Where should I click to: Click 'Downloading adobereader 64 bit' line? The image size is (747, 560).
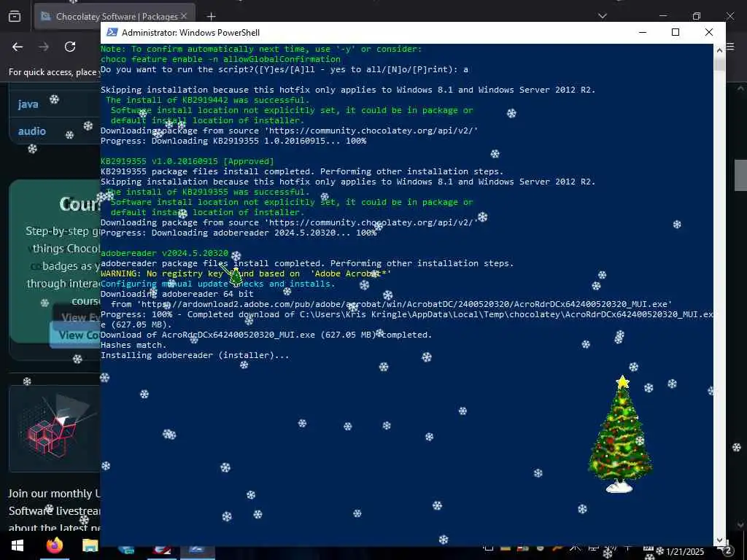(177, 294)
